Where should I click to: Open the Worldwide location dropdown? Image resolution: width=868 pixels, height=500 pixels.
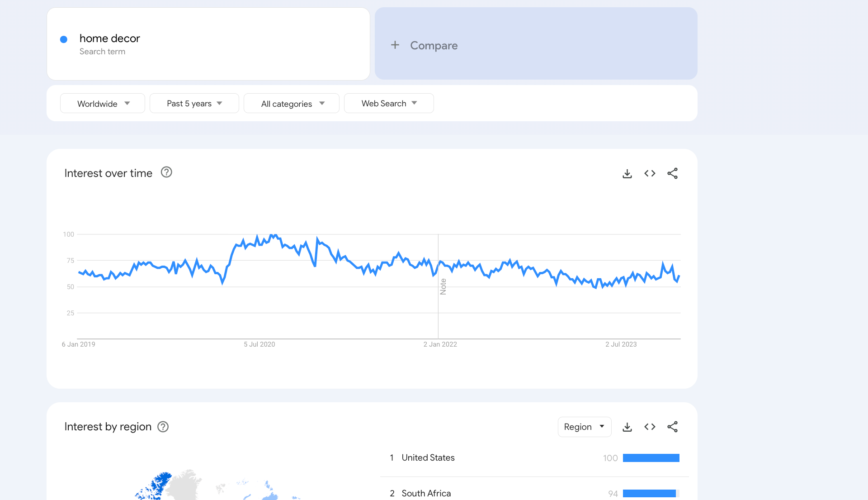click(103, 104)
